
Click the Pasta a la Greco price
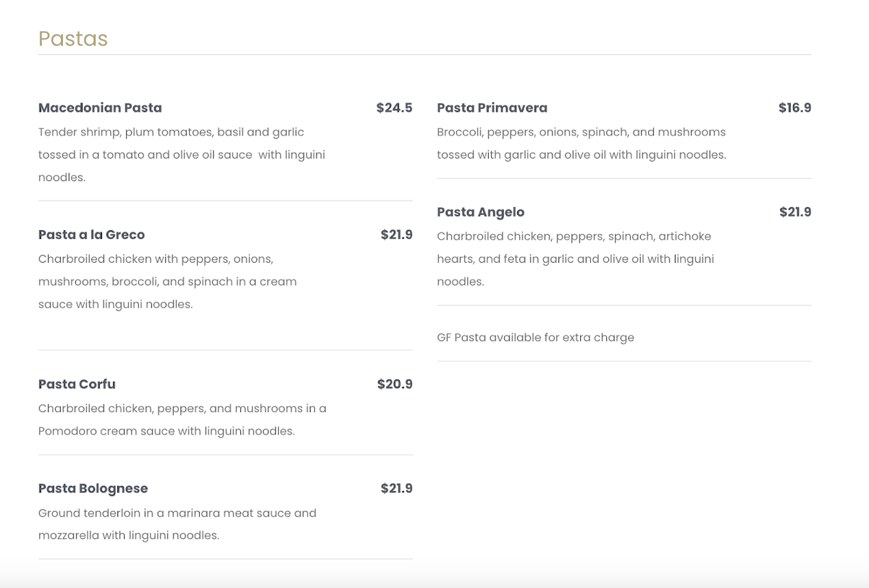396,235
